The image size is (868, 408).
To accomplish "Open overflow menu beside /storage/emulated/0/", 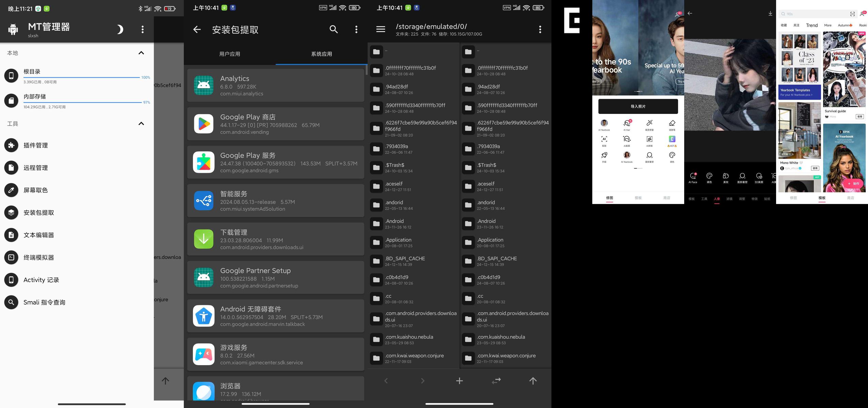I will pyautogui.click(x=540, y=30).
